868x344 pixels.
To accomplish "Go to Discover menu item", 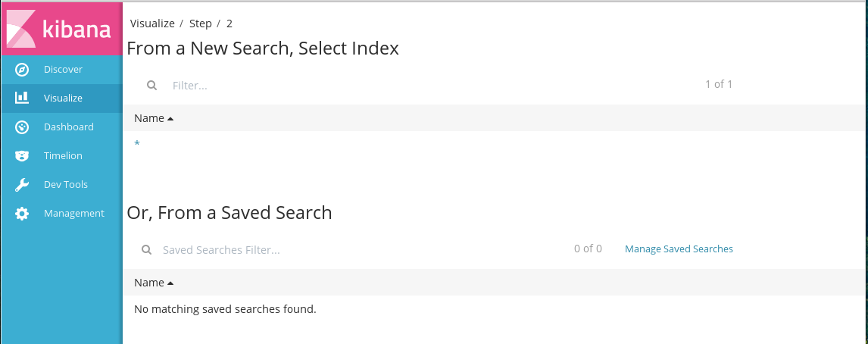I will tap(63, 69).
